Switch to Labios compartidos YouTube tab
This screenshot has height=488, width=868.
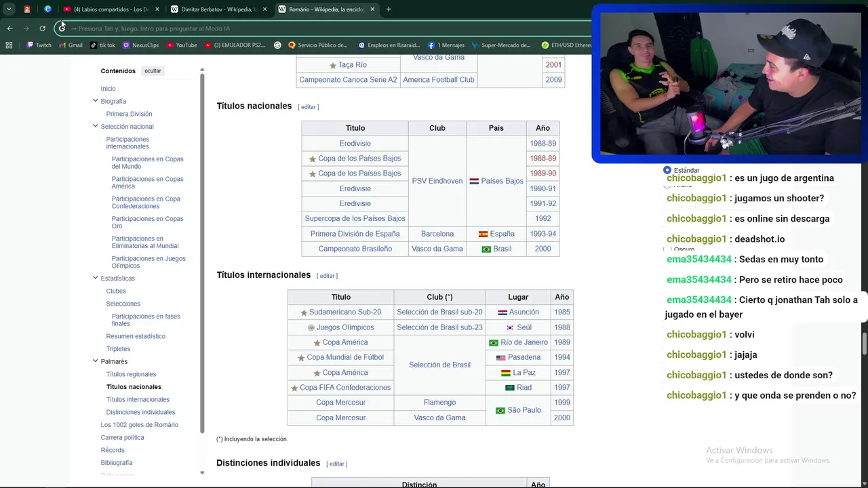pos(111,9)
